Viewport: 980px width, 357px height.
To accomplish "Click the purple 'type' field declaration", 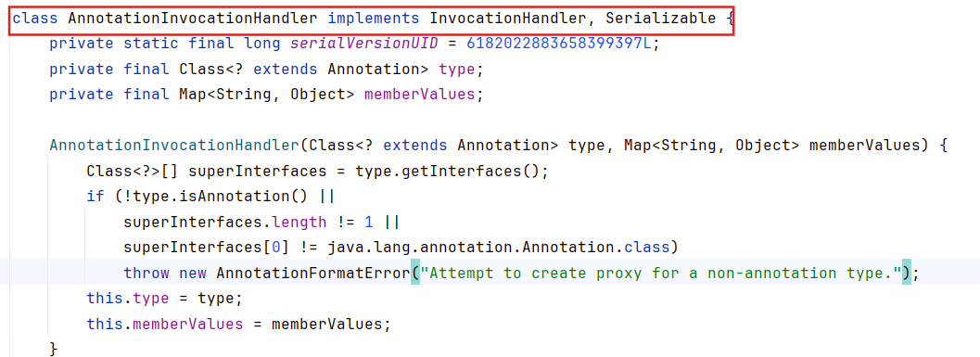I will (457, 70).
